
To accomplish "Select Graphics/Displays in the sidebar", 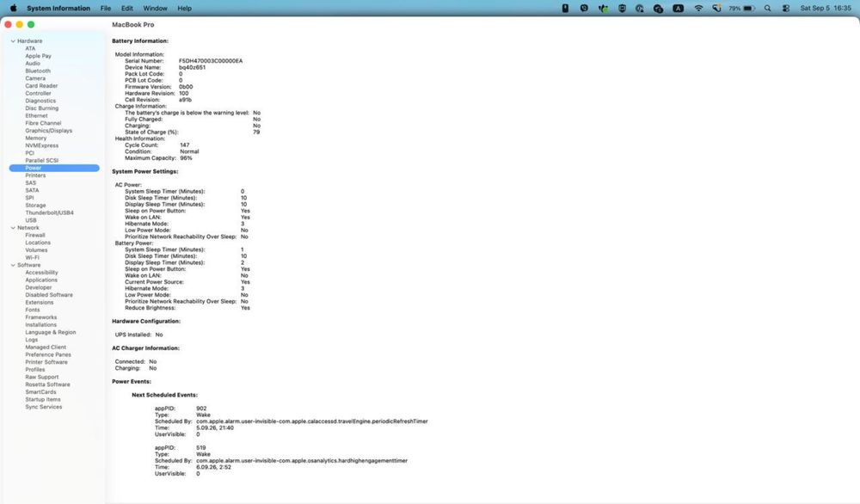I will (48, 131).
